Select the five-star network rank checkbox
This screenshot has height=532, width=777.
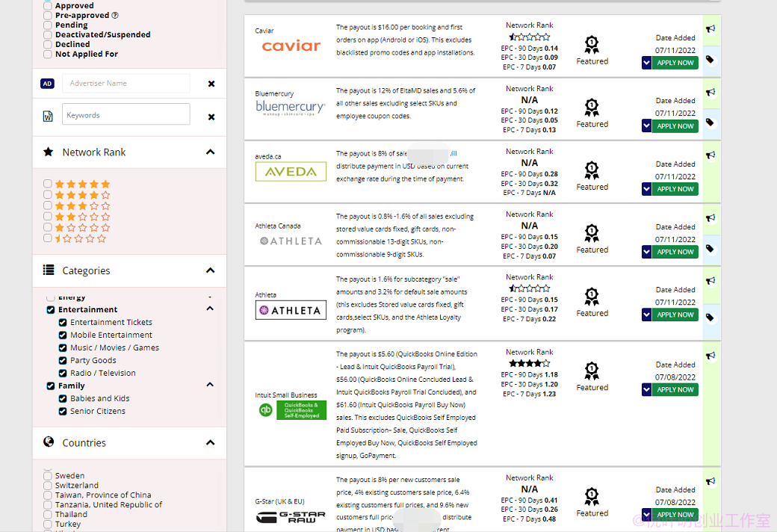tap(48, 184)
